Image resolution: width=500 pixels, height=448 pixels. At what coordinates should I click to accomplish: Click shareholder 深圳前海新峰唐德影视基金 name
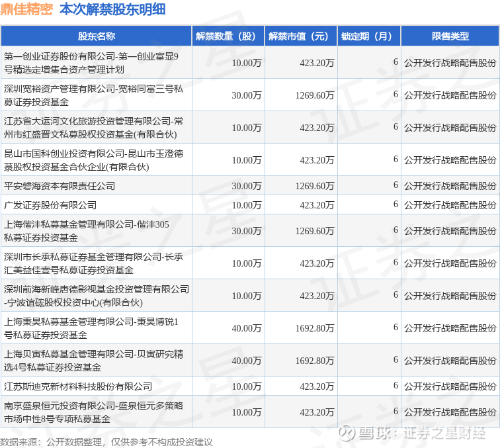[97, 296]
